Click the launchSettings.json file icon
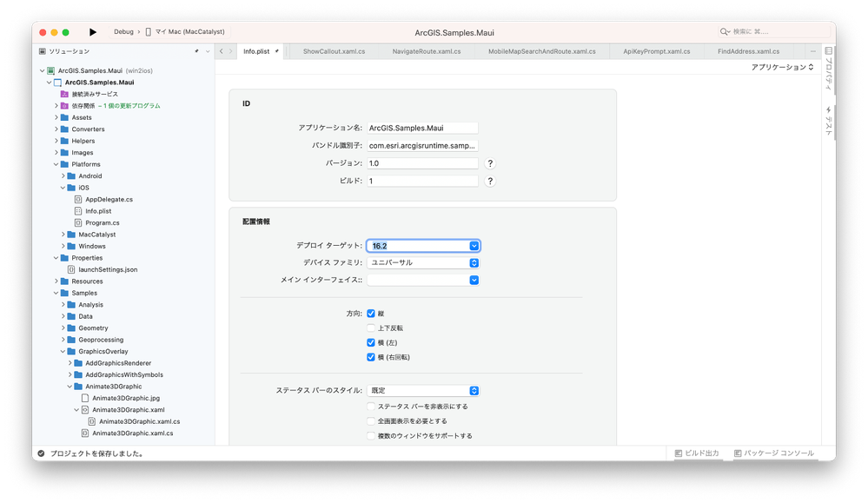Screen dimensions: 868x503 pos(71,269)
